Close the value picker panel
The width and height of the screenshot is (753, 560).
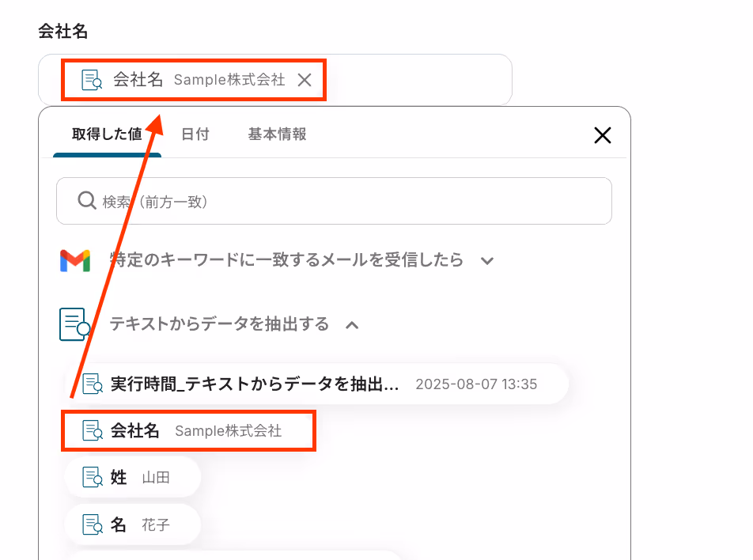pos(602,135)
